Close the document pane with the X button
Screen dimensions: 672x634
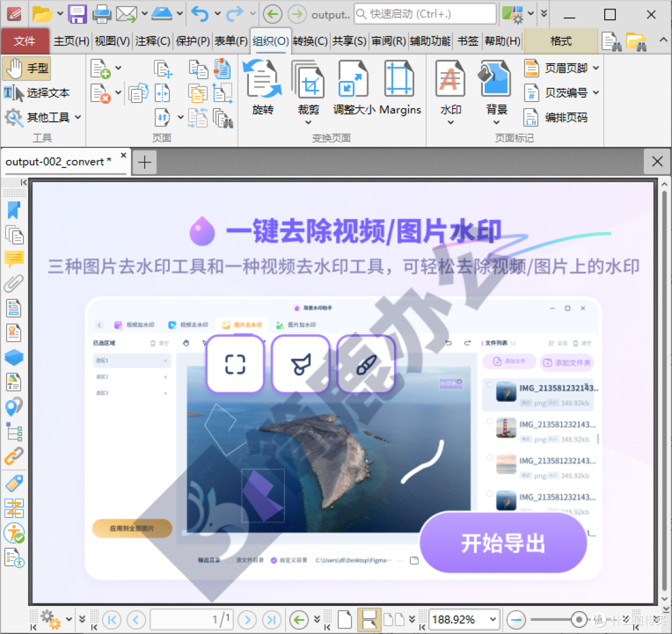657,162
